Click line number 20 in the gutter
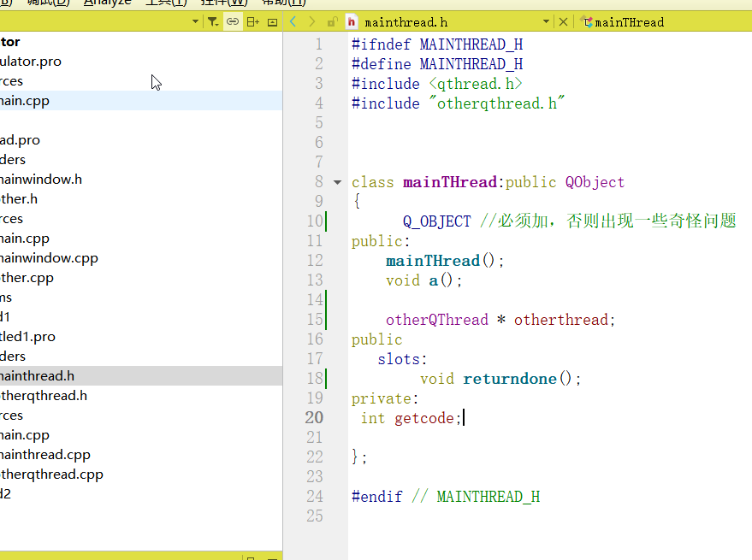Screen dimensions: 752x560 314,417
